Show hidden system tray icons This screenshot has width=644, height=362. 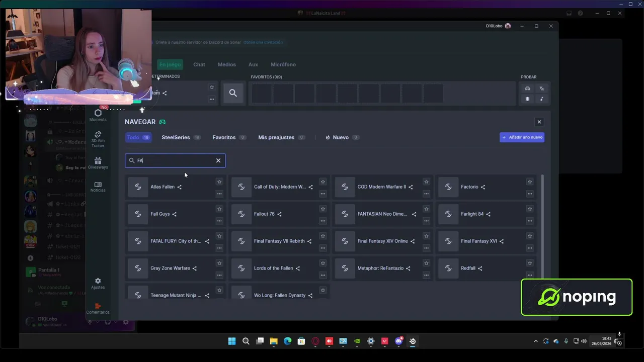[x=535, y=341]
